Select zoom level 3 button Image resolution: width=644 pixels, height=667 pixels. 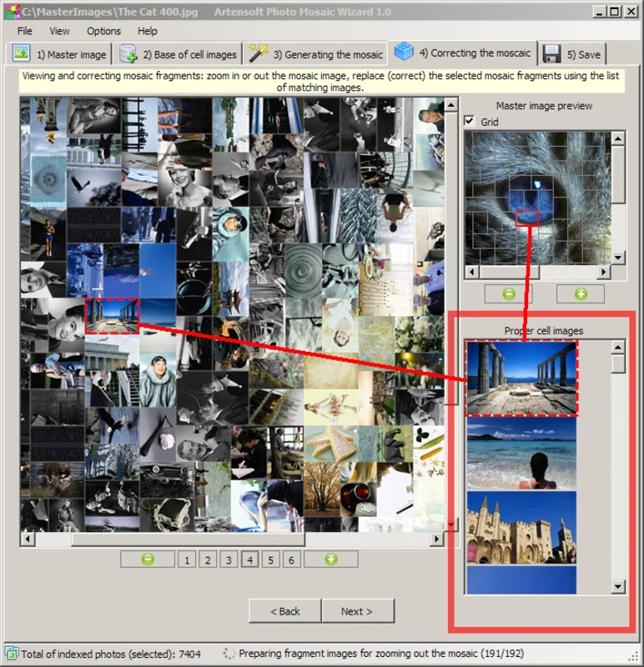pos(229,559)
